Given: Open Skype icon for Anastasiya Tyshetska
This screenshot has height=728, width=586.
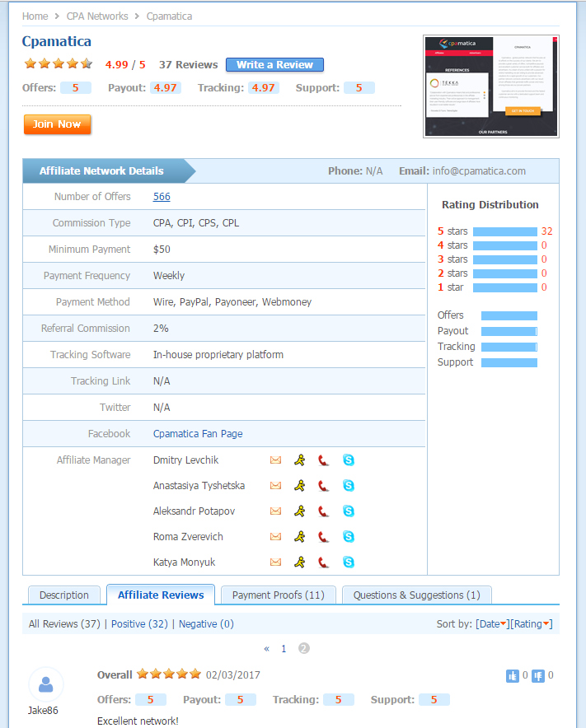Looking at the screenshot, I should [349, 486].
